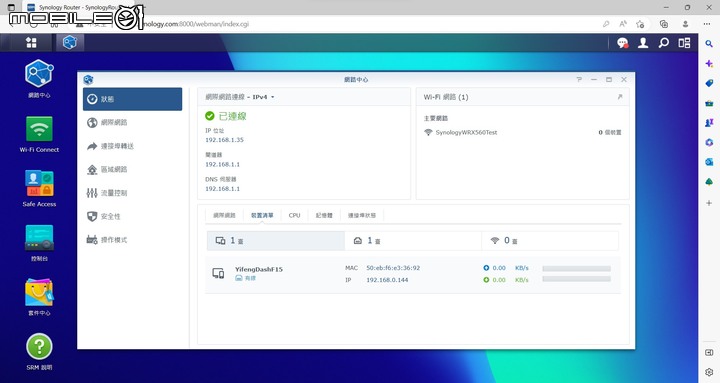
Task: Open the user account options icon
Action: [643, 43]
